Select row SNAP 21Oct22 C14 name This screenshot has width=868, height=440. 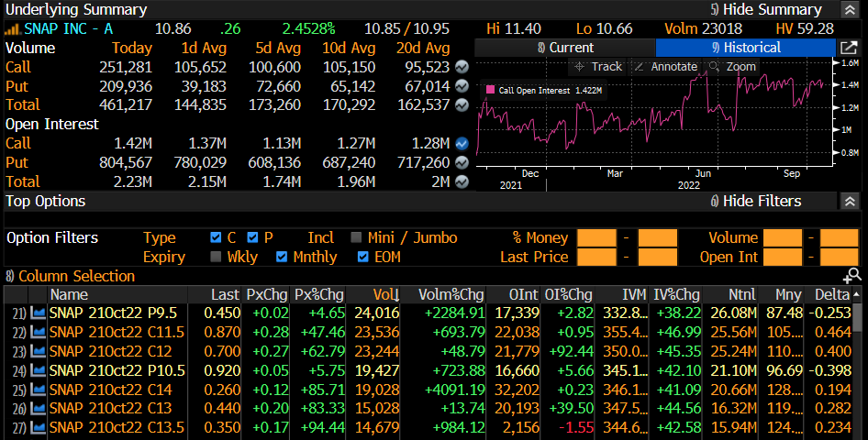point(111,390)
